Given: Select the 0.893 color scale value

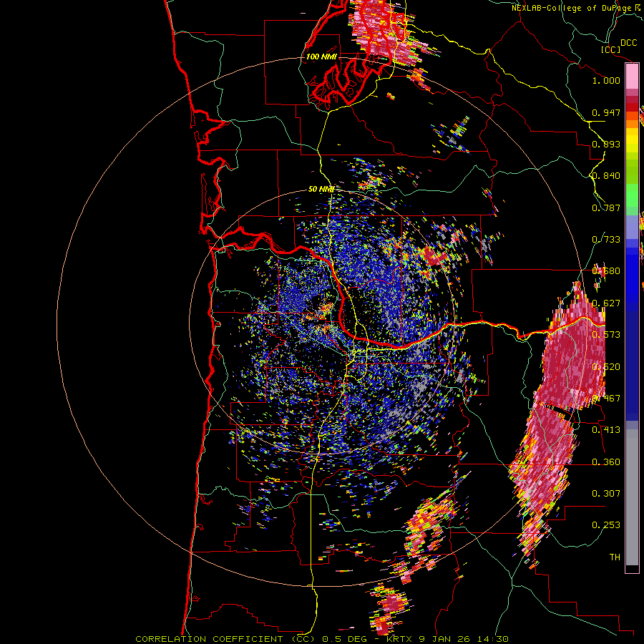Looking at the screenshot, I should 606,144.
